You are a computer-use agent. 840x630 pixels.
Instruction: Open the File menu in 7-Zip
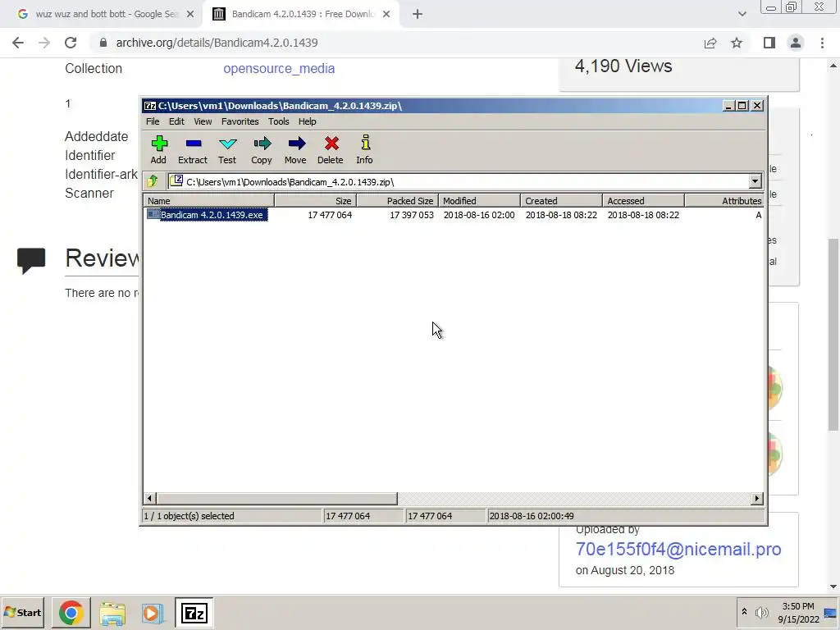click(153, 121)
